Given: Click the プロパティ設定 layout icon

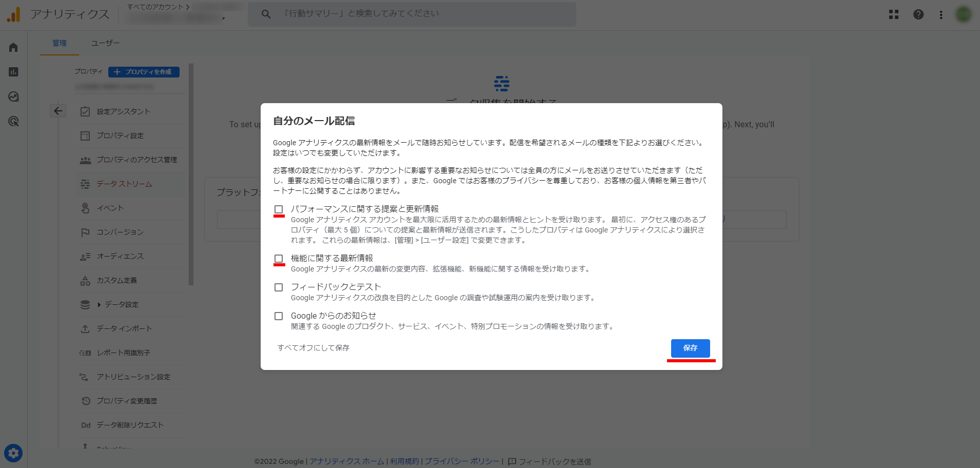Looking at the screenshot, I should [x=85, y=135].
